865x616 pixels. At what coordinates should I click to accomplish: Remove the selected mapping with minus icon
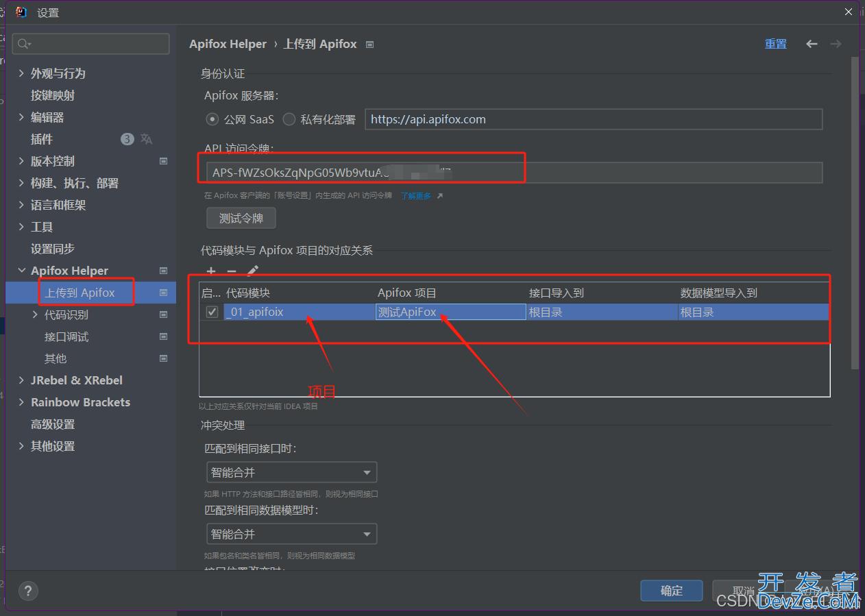coord(232,271)
